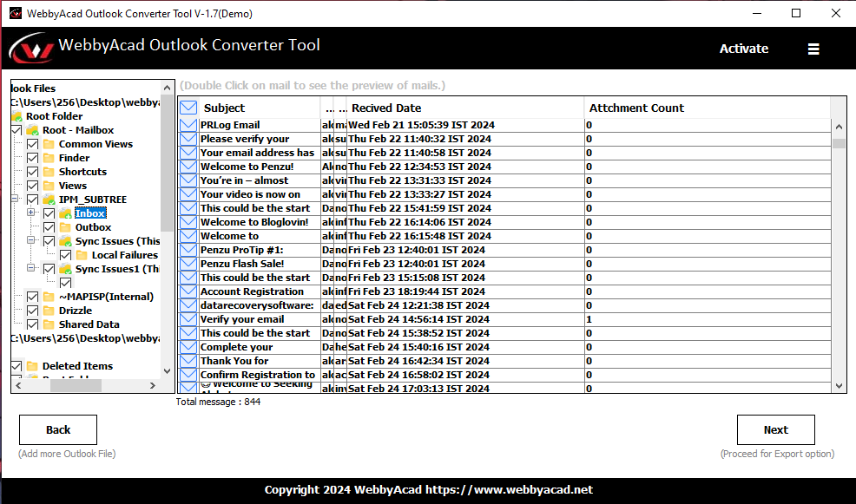The width and height of the screenshot is (856, 504).
Task: Click folder tree scroll right arrow
Action: coord(152,386)
